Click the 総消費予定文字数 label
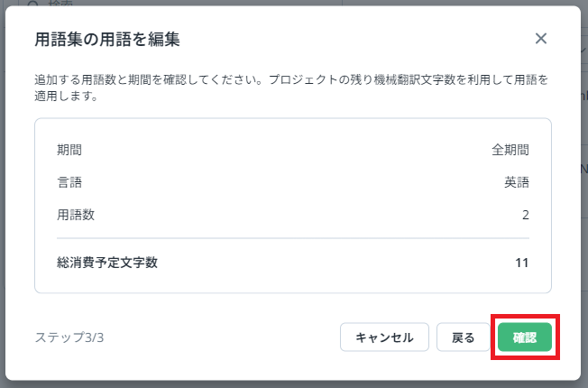This screenshot has width=588, height=388. click(x=107, y=263)
